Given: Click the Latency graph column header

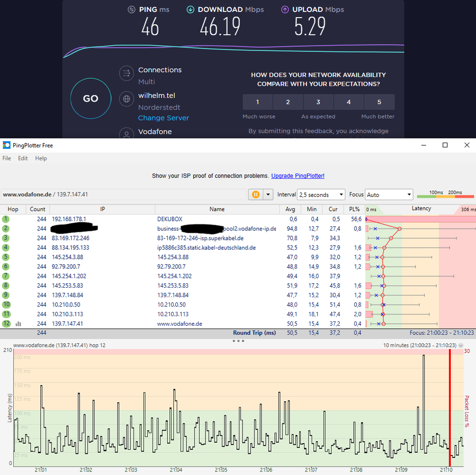Looking at the screenshot, I should click(421, 209).
